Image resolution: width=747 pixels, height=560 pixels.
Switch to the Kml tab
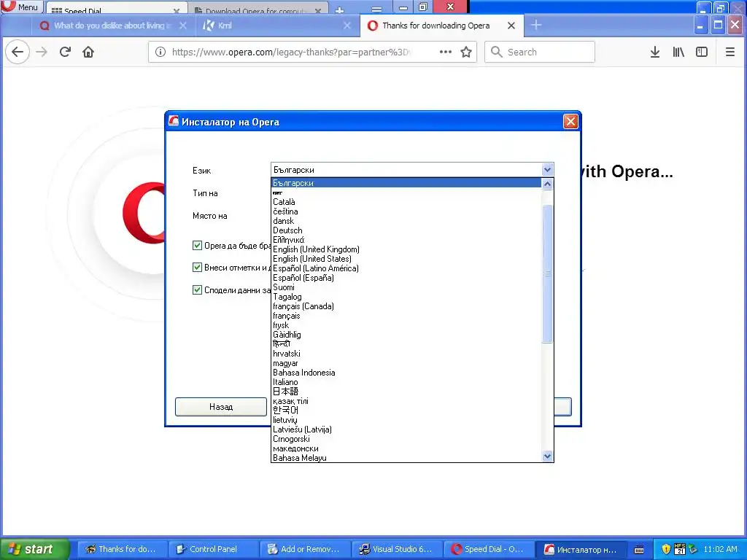(276, 26)
